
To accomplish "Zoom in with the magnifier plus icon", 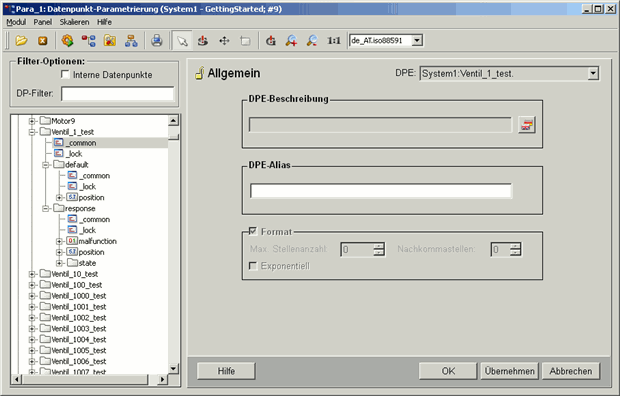I will (x=291, y=40).
